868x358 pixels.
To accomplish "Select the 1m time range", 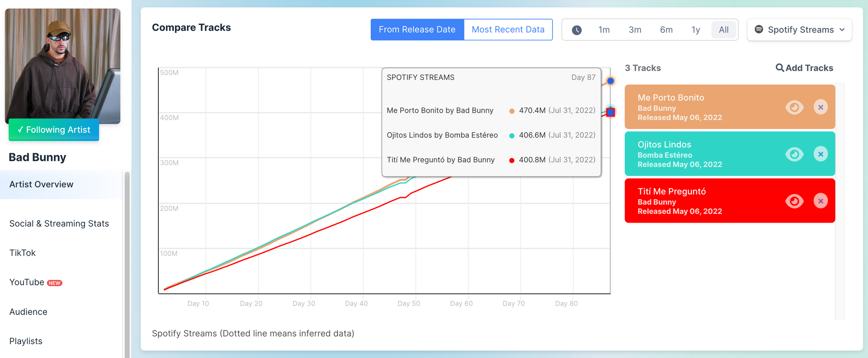I will pos(604,30).
